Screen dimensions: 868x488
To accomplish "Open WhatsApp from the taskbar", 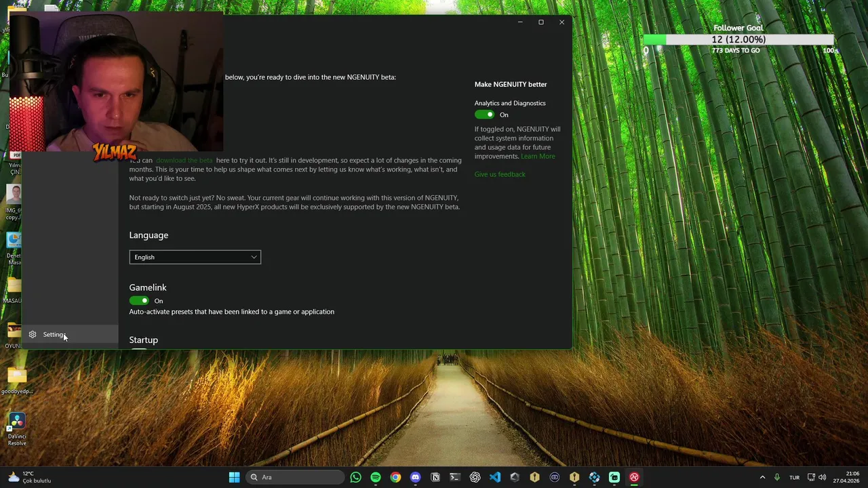I will 356,477.
